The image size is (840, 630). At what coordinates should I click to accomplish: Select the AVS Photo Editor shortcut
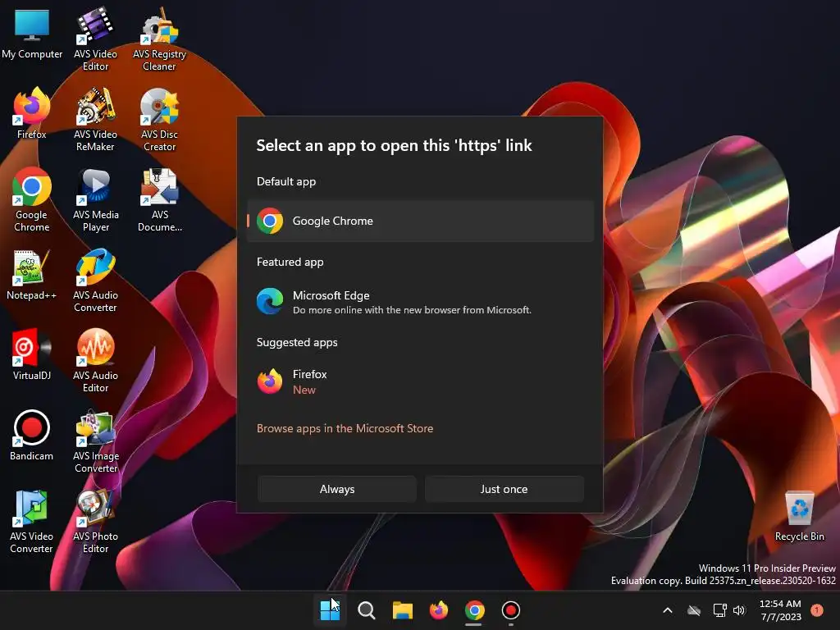(95, 522)
